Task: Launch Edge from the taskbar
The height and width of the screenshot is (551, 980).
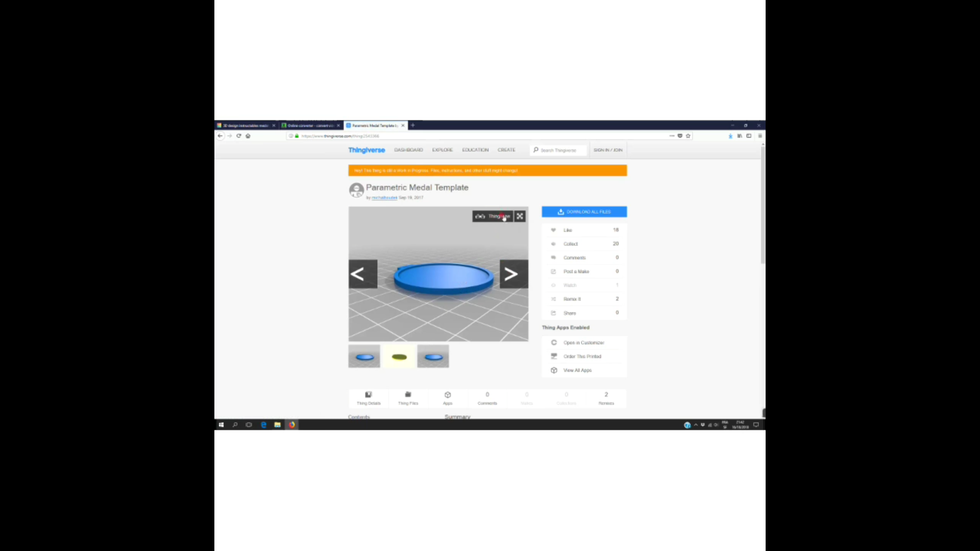Action: pyautogui.click(x=263, y=424)
